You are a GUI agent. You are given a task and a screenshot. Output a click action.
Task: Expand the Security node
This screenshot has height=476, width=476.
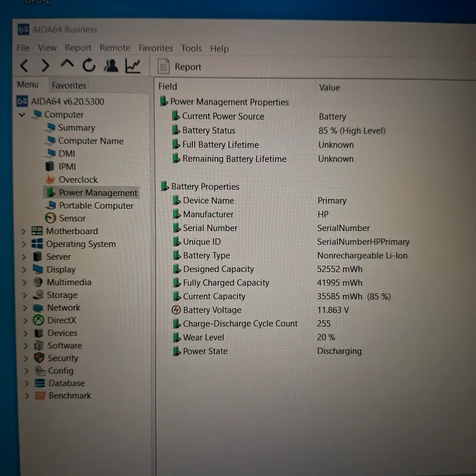(x=26, y=359)
